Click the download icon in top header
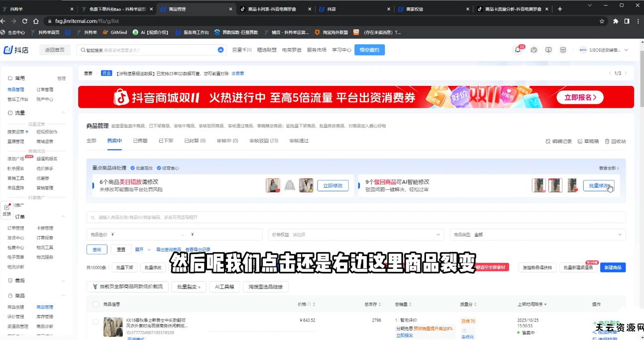This screenshot has height=340, width=644. coord(548,50)
